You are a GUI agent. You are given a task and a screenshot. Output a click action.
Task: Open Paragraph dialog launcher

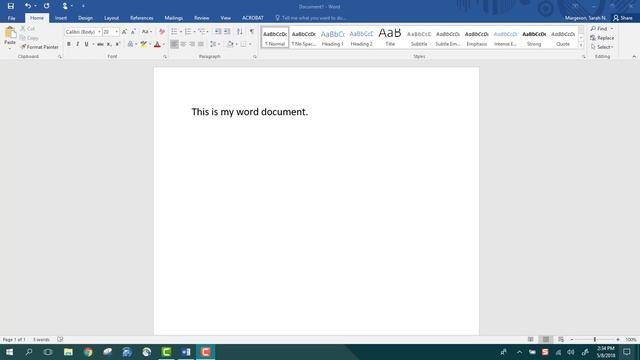click(255, 57)
